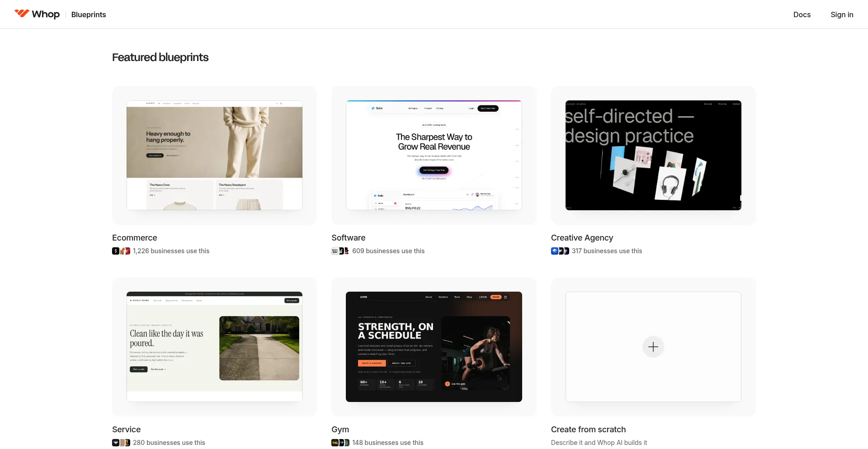Select the Creative Agency title
This screenshot has height=449, width=868.
click(x=582, y=238)
